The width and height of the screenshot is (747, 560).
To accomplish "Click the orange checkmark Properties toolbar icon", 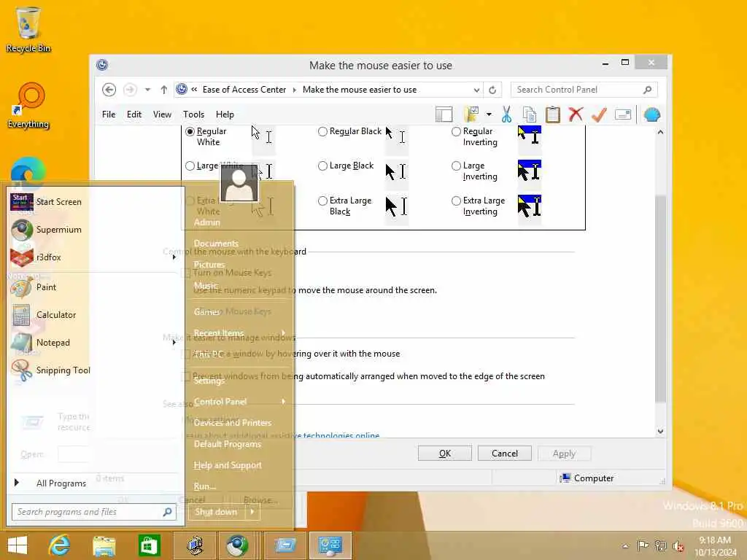I will pyautogui.click(x=600, y=114).
